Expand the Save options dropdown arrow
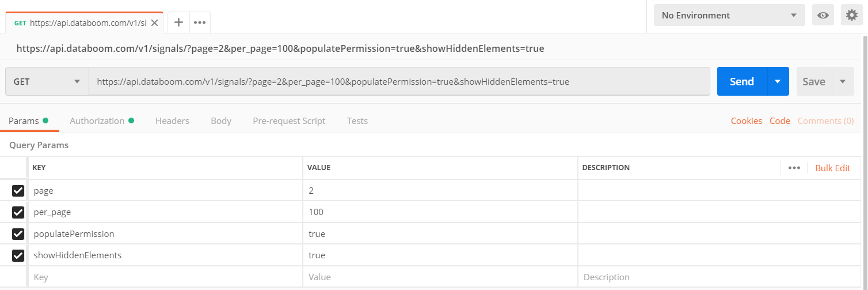 [x=843, y=81]
